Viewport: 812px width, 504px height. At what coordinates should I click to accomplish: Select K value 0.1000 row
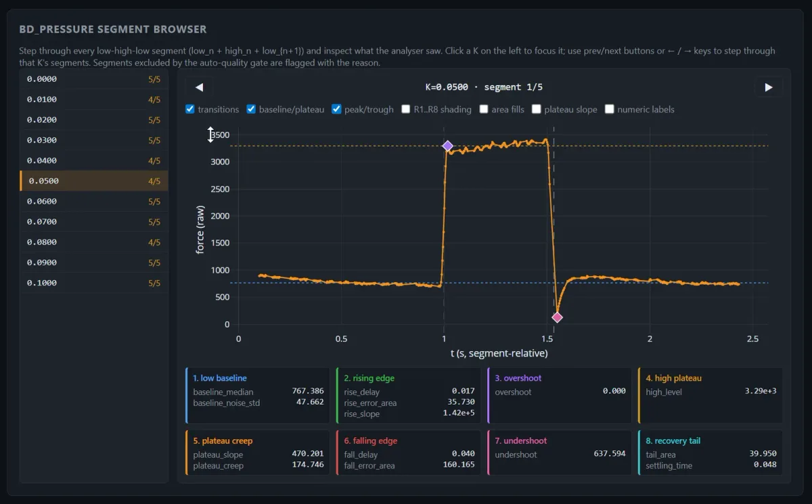click(x=94, y=282)
